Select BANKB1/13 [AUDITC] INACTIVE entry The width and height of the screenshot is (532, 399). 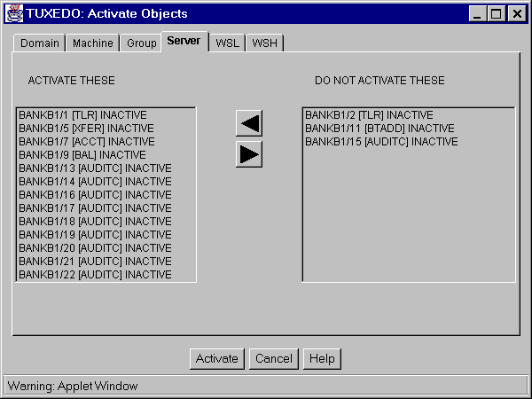106,168
